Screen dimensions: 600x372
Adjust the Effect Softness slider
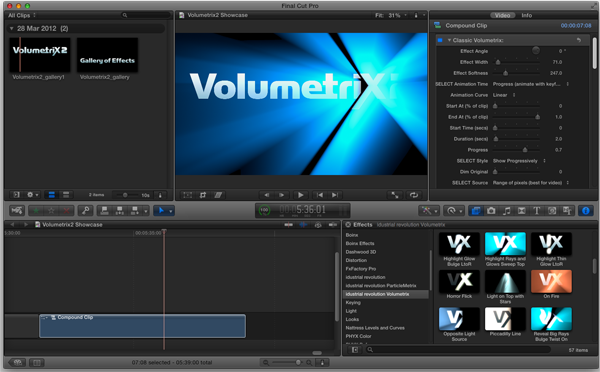516,73
